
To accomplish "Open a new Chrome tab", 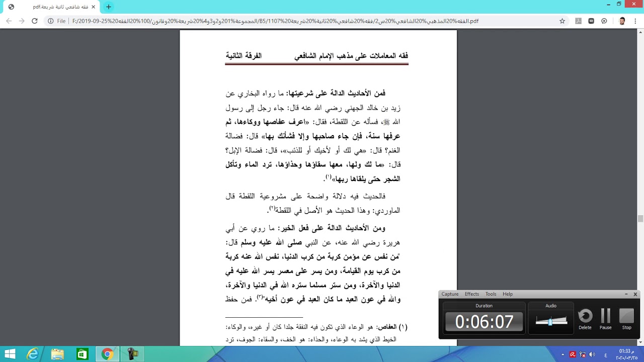I will point(108,7).
